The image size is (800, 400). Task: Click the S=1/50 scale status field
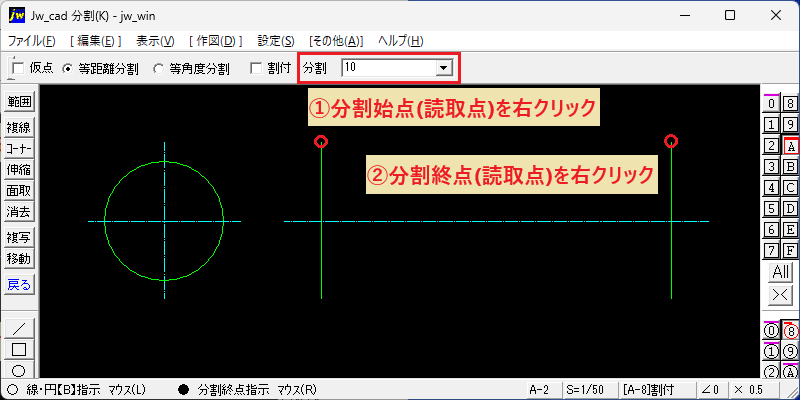pos(588,390)
